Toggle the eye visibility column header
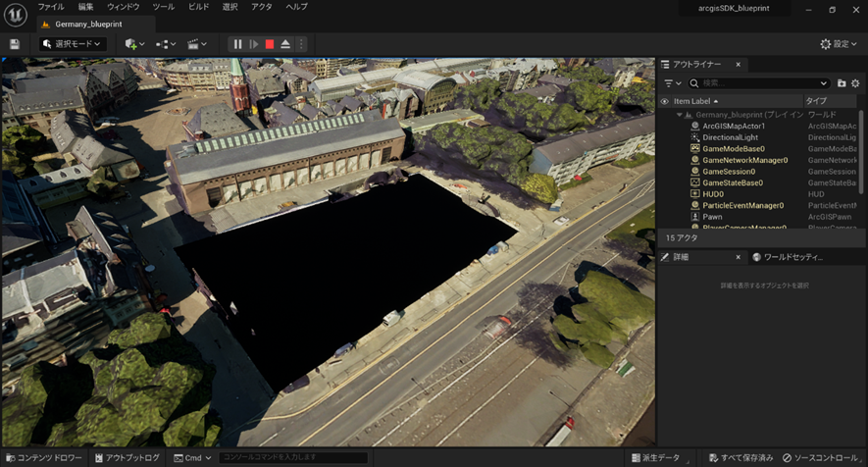The image size is (868, 467). pos(664,101)
